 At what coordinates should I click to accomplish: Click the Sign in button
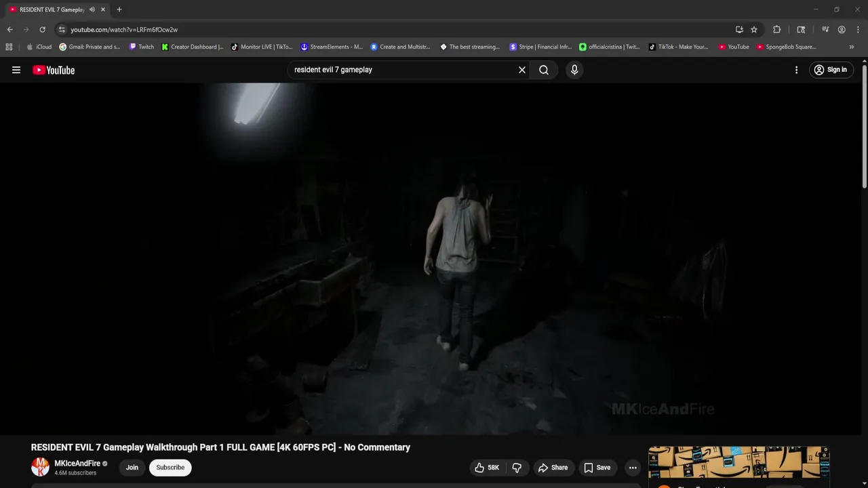point(831,70)
